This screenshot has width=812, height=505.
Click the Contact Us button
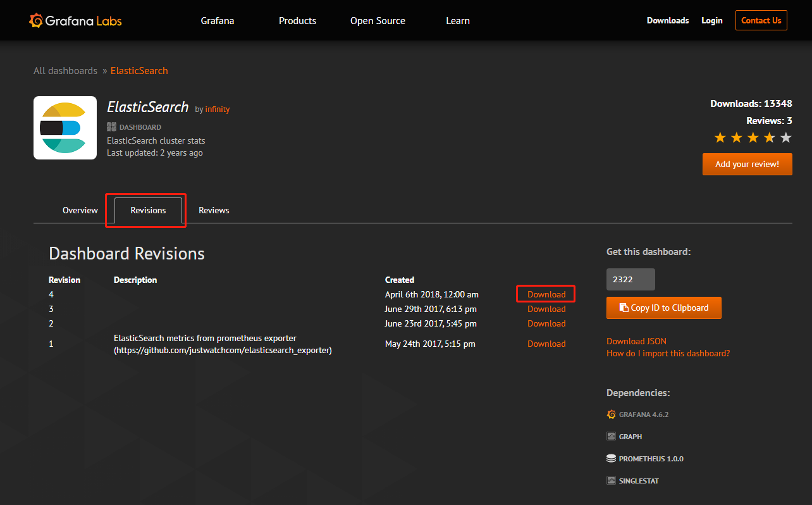[x=761, y=20]
